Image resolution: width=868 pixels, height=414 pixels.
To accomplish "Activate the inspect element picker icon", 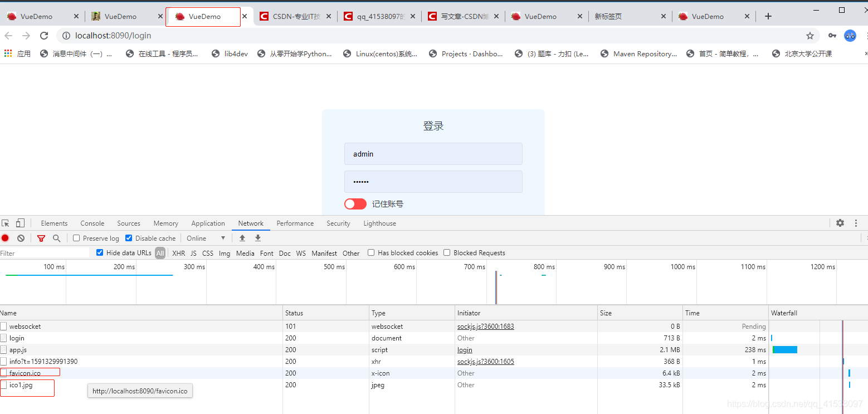I will 6,223.
